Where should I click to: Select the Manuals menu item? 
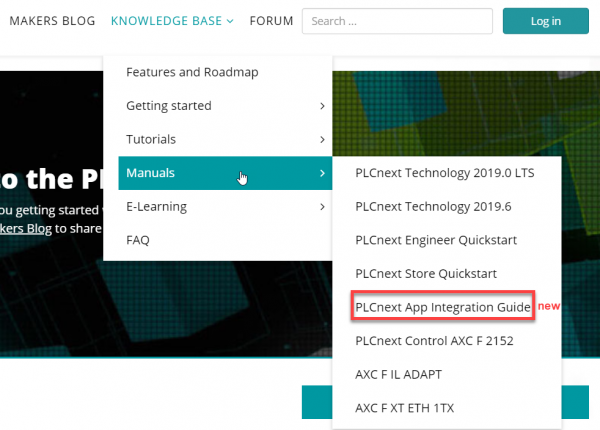click(225, 173)
